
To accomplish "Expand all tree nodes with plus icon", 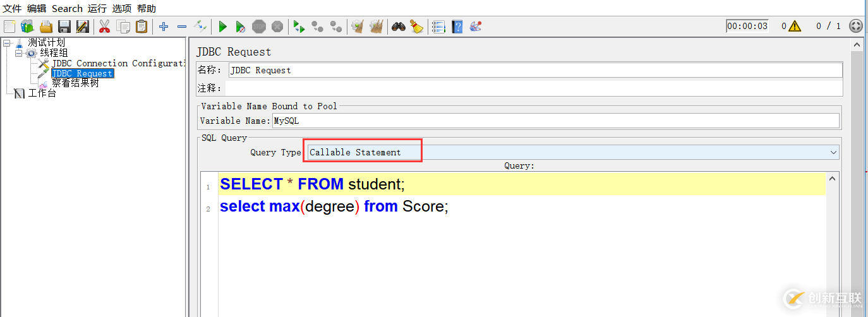I will (x=164, y=27).
